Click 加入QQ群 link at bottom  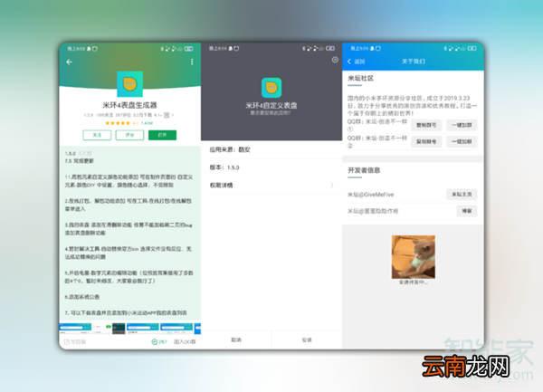(x=185, y=342)
